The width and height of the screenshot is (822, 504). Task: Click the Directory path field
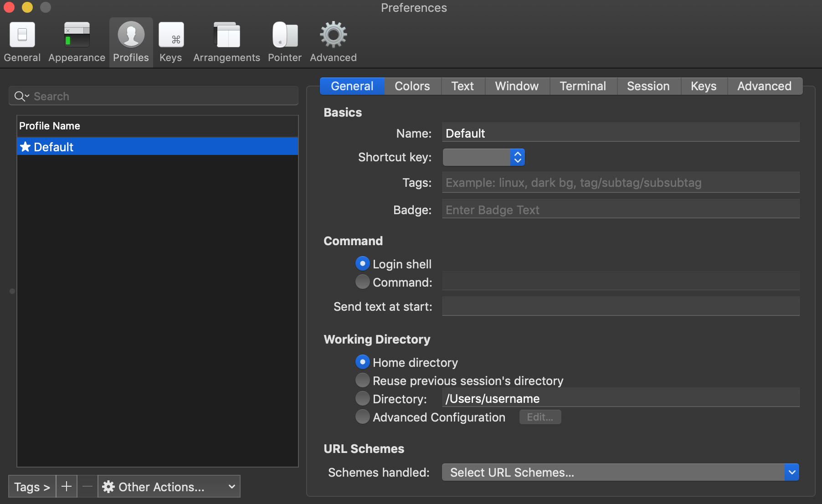pyautogui.click(x=621, y=398)
